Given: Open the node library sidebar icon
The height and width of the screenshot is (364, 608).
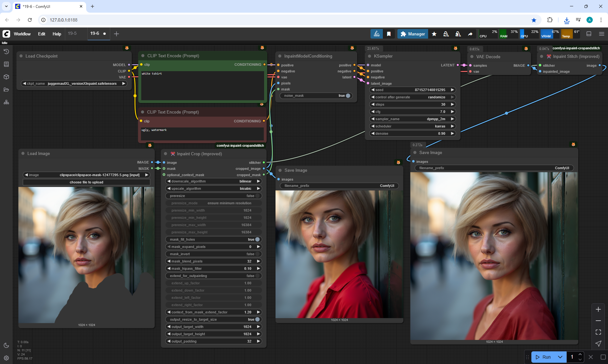Looking at the screenshot, I should 6,64.
